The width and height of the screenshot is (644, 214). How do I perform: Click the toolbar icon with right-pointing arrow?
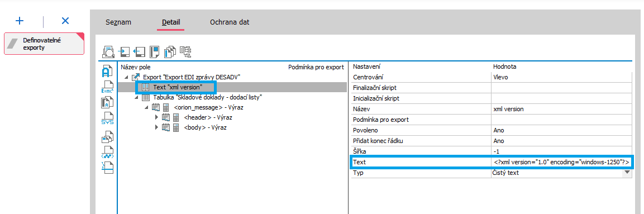(x=123, y=52)
